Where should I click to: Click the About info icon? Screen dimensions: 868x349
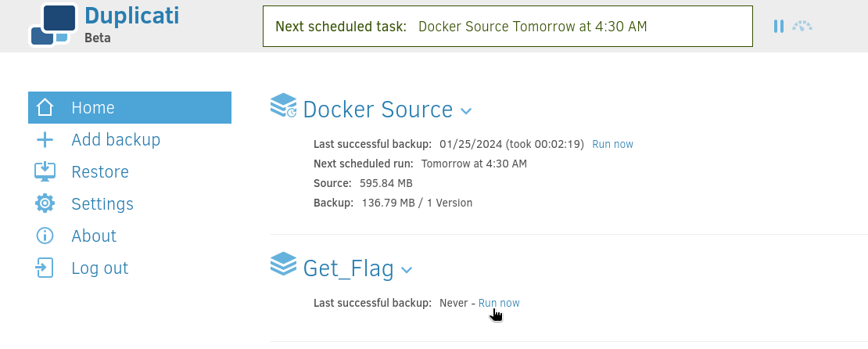pyautogui.click(x=45, y=236)
